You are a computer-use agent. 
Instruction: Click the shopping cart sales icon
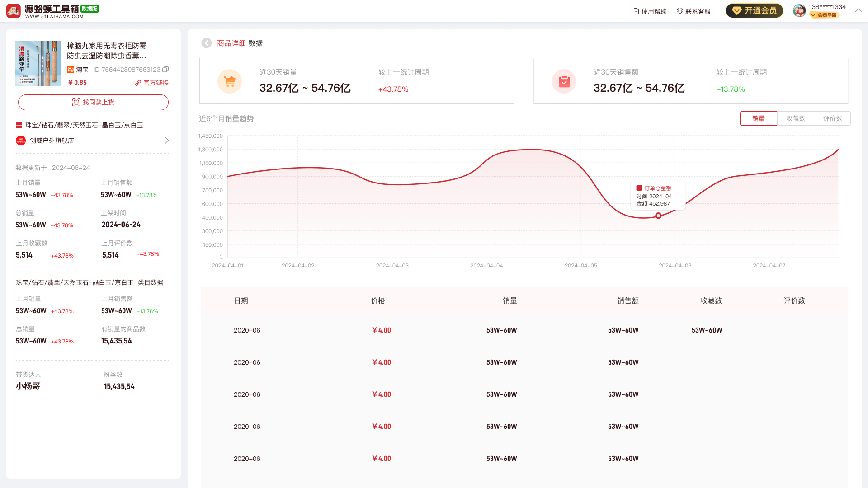[230, 81]
